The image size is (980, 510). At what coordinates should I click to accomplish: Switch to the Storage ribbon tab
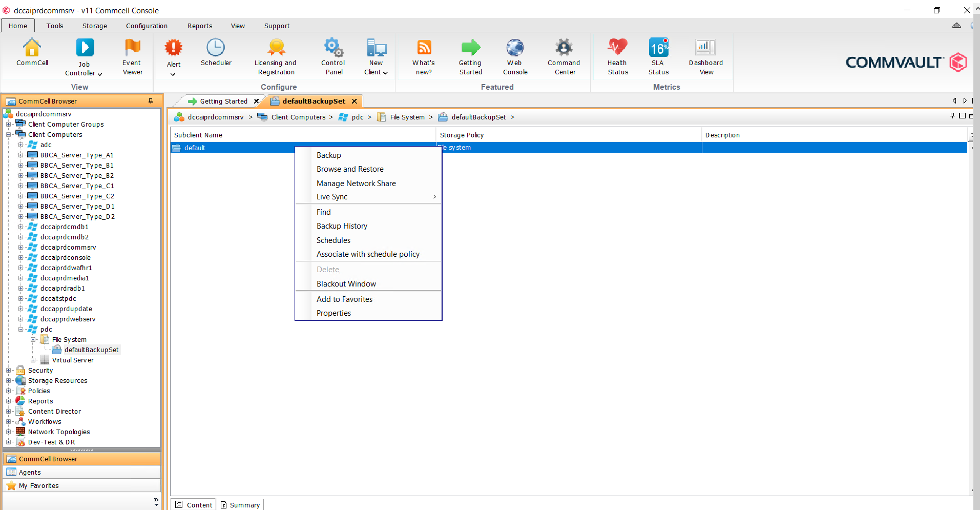pyautogui.click(x=95, y=26)
